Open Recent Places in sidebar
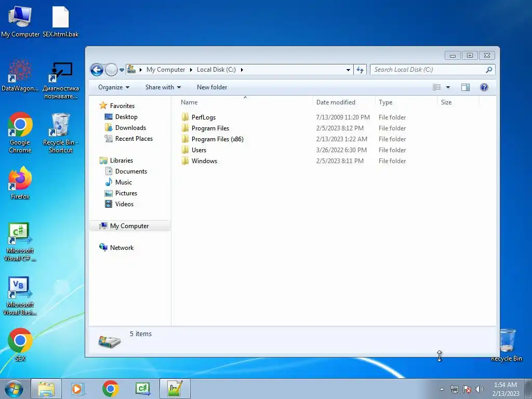Screen dimensions: 532x399 [x=134, y=138]
